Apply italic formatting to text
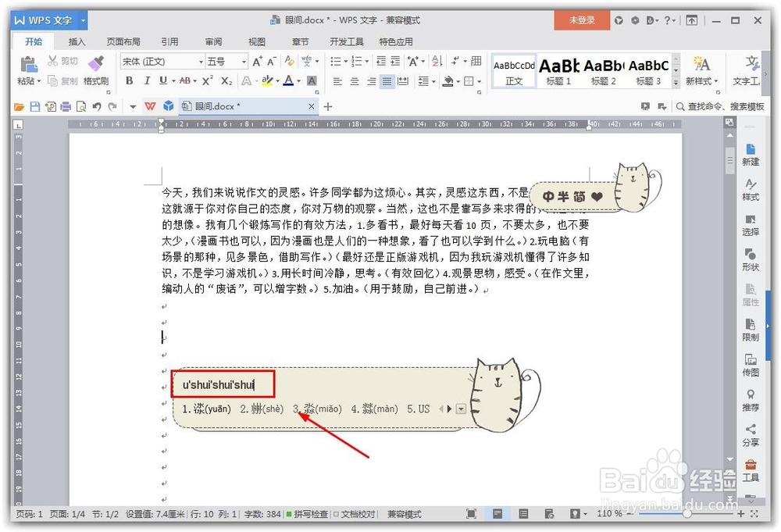Screen dimensions: 781x532 147,80
